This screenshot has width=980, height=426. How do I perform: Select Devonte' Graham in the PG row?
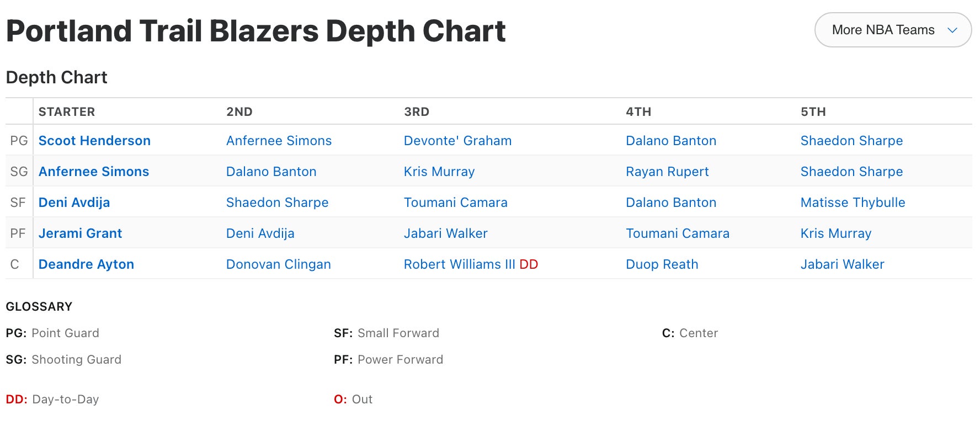click(457, 141)
